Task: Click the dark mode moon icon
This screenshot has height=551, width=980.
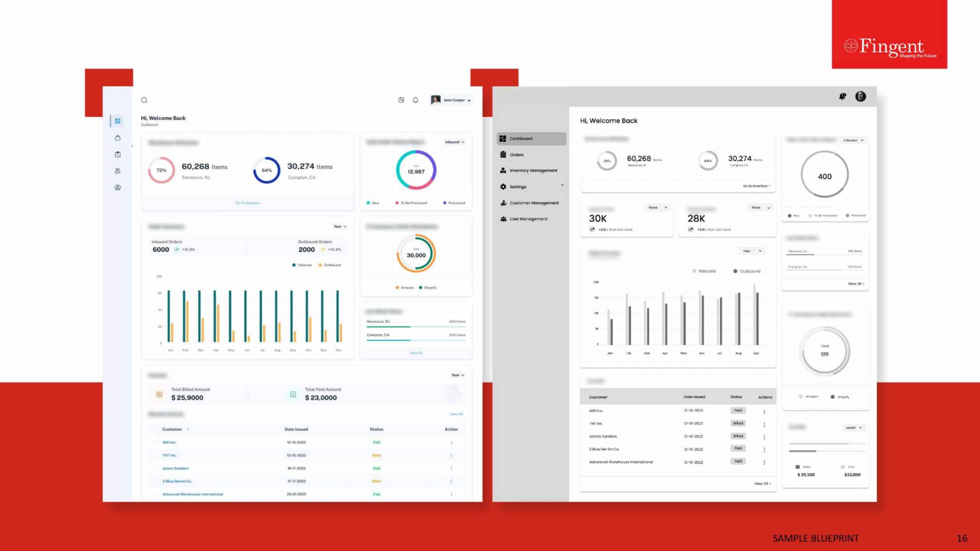Action: tap(401, 100)
